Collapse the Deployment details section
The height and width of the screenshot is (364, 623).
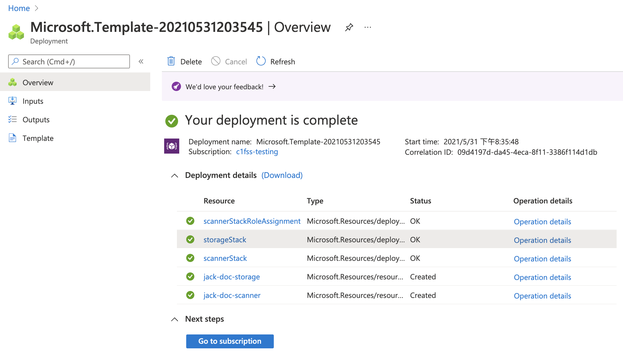click(x=175, y=176)
